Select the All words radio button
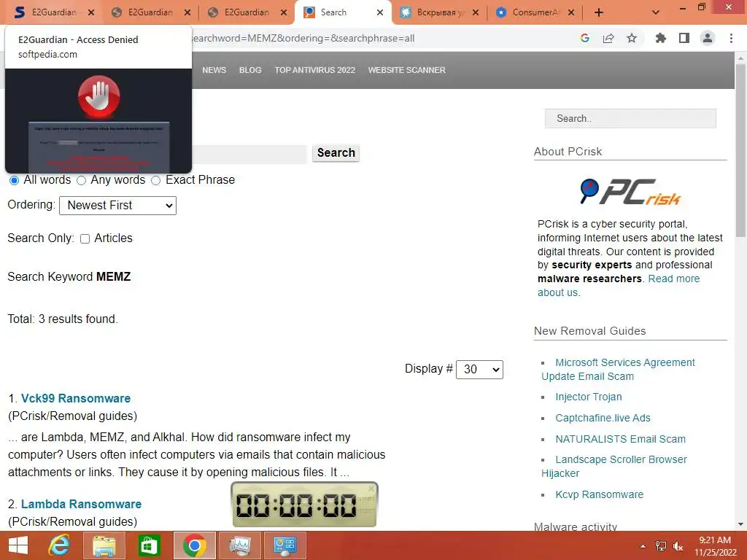The width and height of the screenshot is (747, 560). pos(15,181)
